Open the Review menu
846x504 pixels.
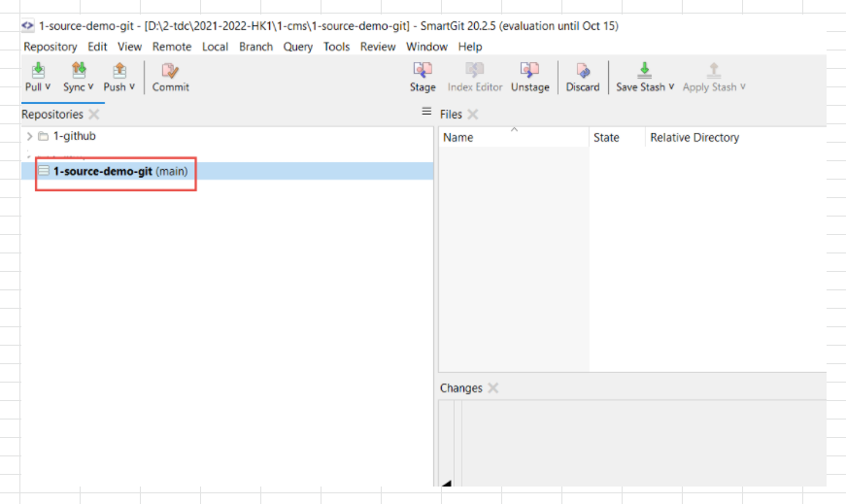(378, 47)
